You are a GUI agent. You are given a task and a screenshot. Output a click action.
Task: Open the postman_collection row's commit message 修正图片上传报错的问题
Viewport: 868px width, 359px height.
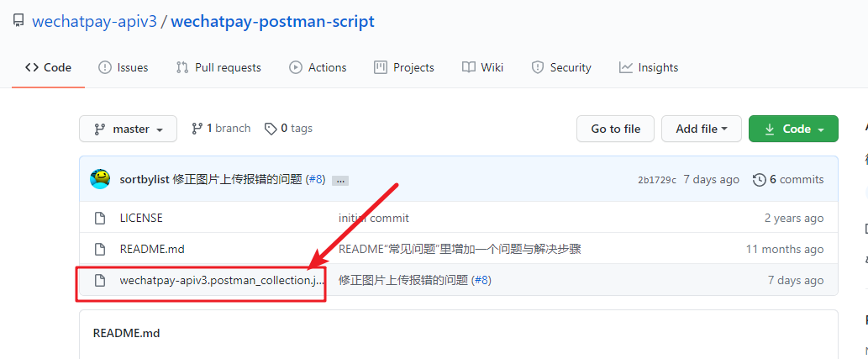coord(403,280)
